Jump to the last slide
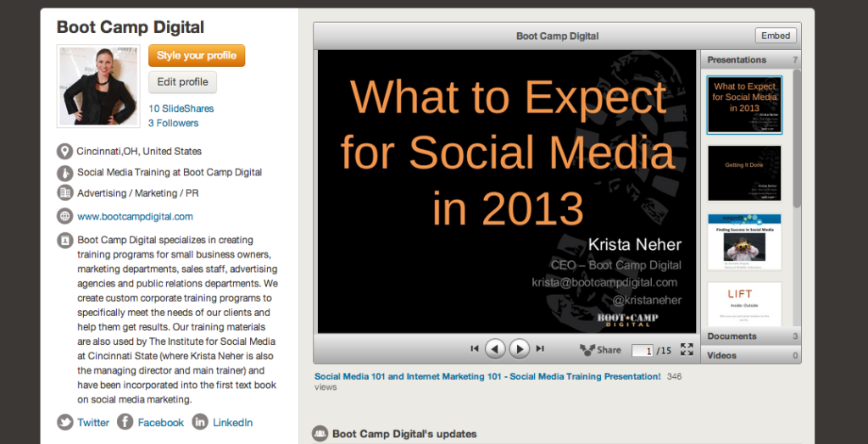The width and height of the screenshot is (868, 444). click(540, 348)
